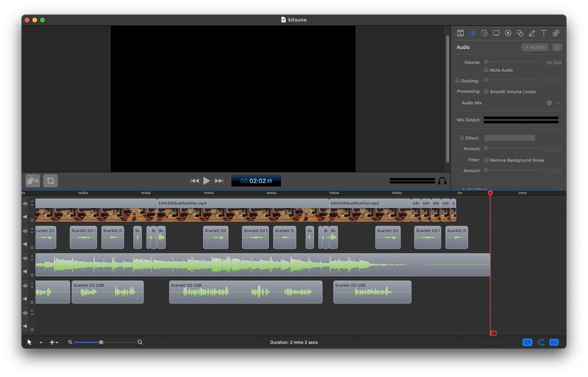Open the Video properties inspector tab
This screenshot has width=588, height=377.
460,33
